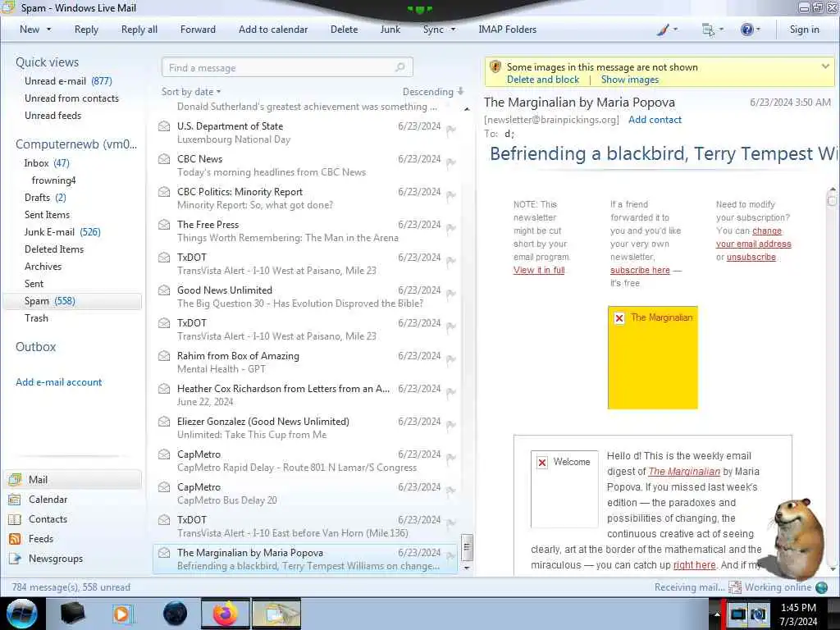Open IMAP Folders from the toolbar
The height and width of the screenshot is (630, 840).
(507, 30)
